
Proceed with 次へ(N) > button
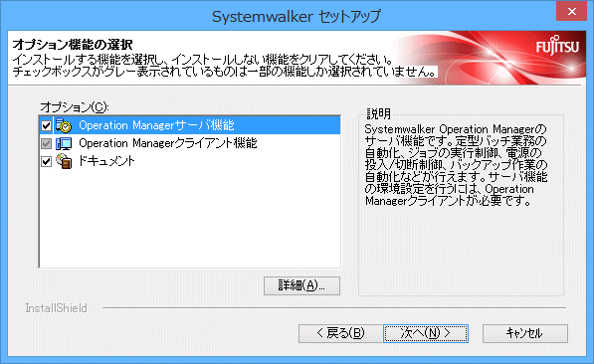tap(426, 333)
